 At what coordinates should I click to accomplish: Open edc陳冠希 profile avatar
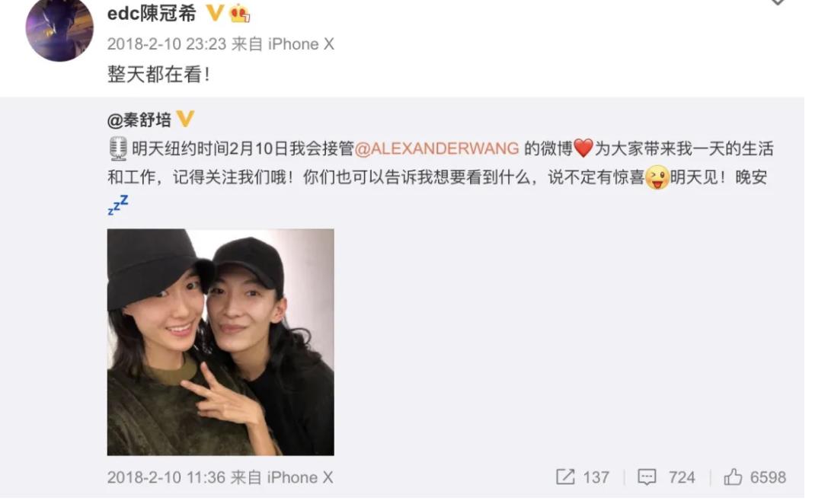(59, 29)
